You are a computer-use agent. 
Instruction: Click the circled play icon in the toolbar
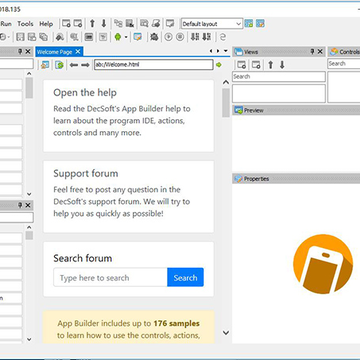(x=168, y=37)
